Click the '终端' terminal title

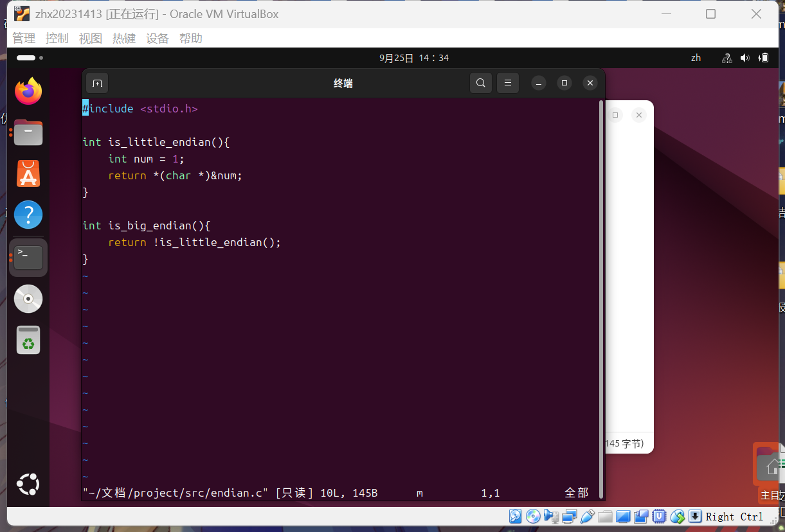(x=343, y=83)
